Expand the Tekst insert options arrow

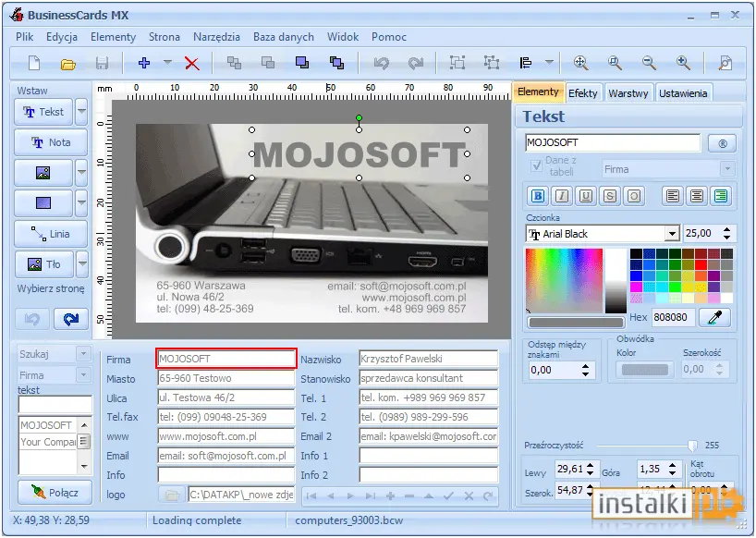[x=82, y=112]
